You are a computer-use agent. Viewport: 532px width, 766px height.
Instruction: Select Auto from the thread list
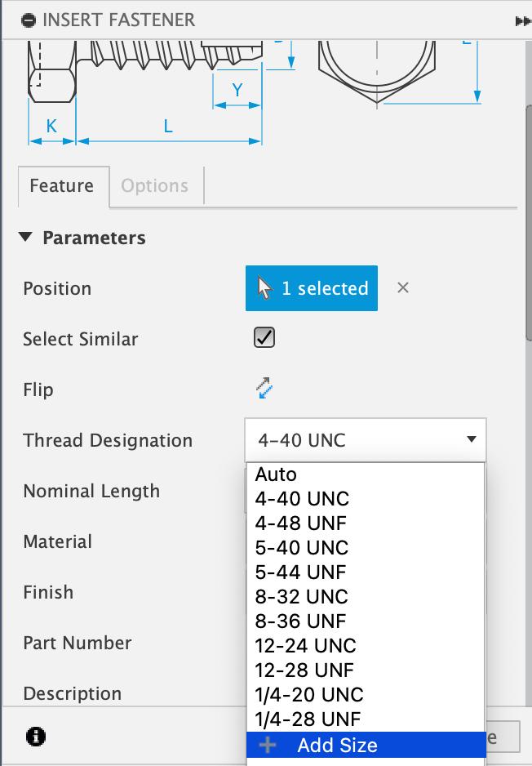point(277,474)
